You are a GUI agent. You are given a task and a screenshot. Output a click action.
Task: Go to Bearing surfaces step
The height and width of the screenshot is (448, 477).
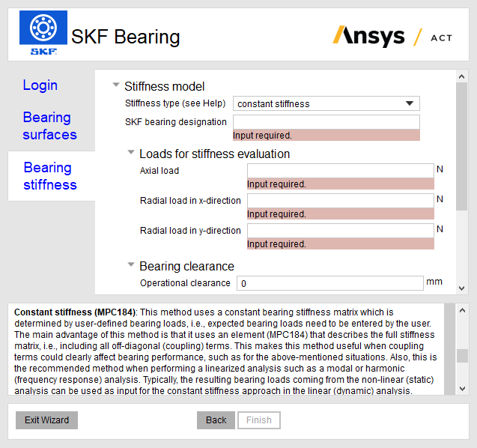(x=50, y=126)
